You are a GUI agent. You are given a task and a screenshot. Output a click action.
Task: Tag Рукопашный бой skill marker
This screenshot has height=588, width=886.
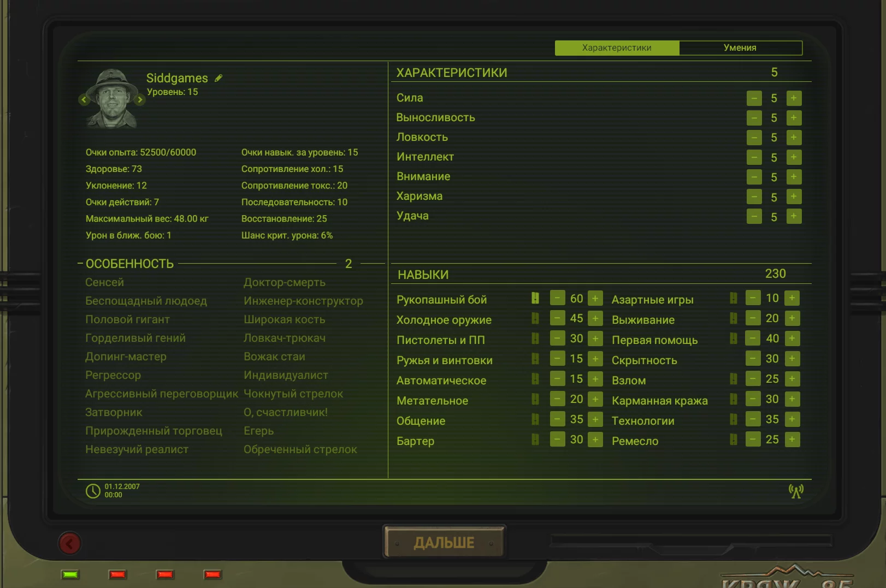coord(535,298)
